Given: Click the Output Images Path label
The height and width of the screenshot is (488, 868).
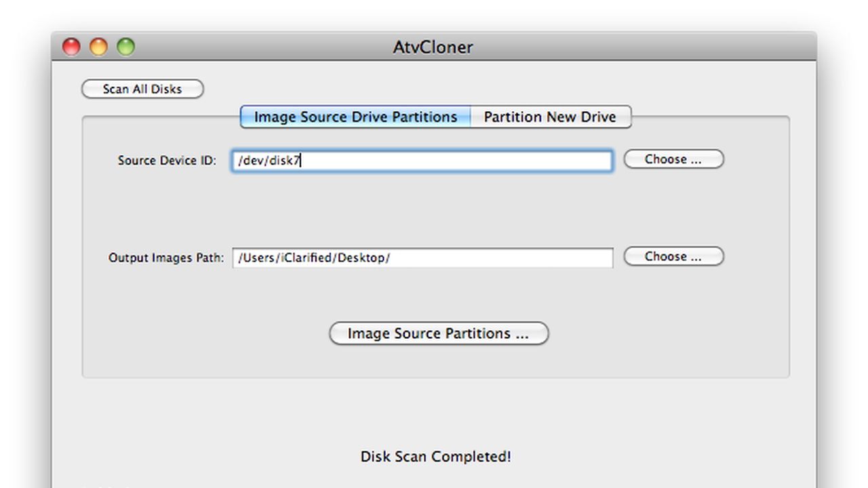Looking at the screenshot, I should point(166,258).
